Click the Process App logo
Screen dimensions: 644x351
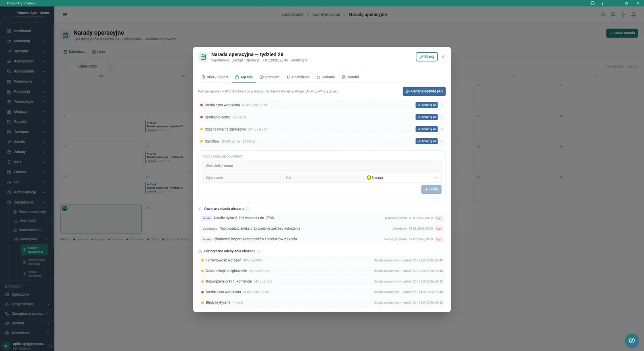click(9, 15)
